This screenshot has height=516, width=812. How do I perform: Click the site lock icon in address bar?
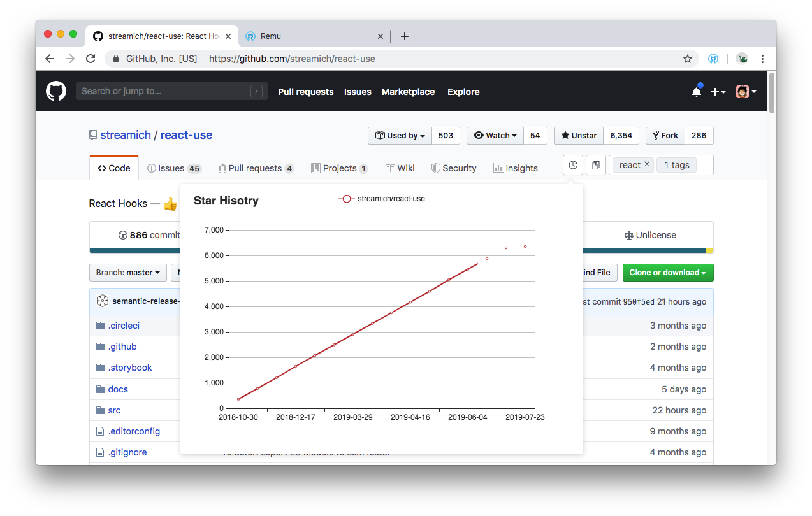tap(116, 59)
